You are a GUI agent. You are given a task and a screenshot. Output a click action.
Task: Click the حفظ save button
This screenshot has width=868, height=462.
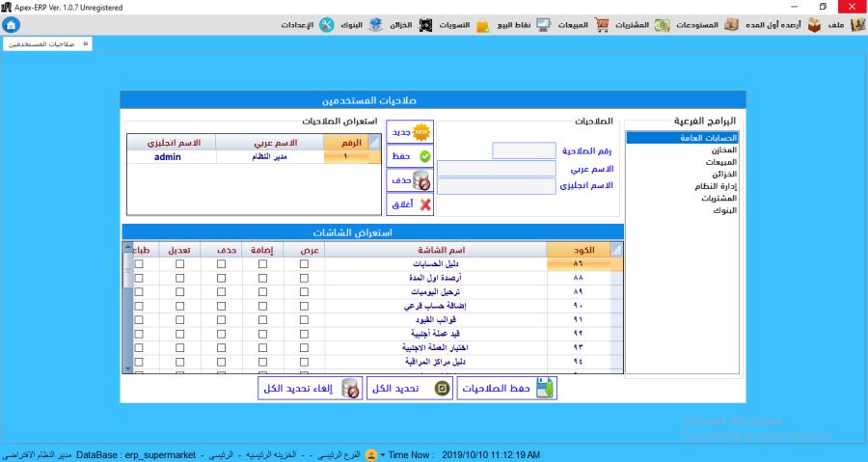point(410,156)
